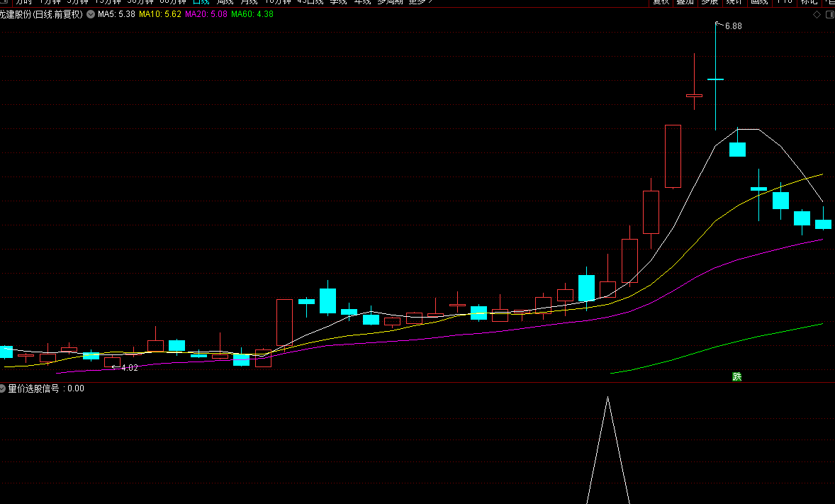The height and width of the screenshot is (504, 835).
Task: Click the diamond icon at chart top-right
Action: pyautogui.click(x=817, y=14)
